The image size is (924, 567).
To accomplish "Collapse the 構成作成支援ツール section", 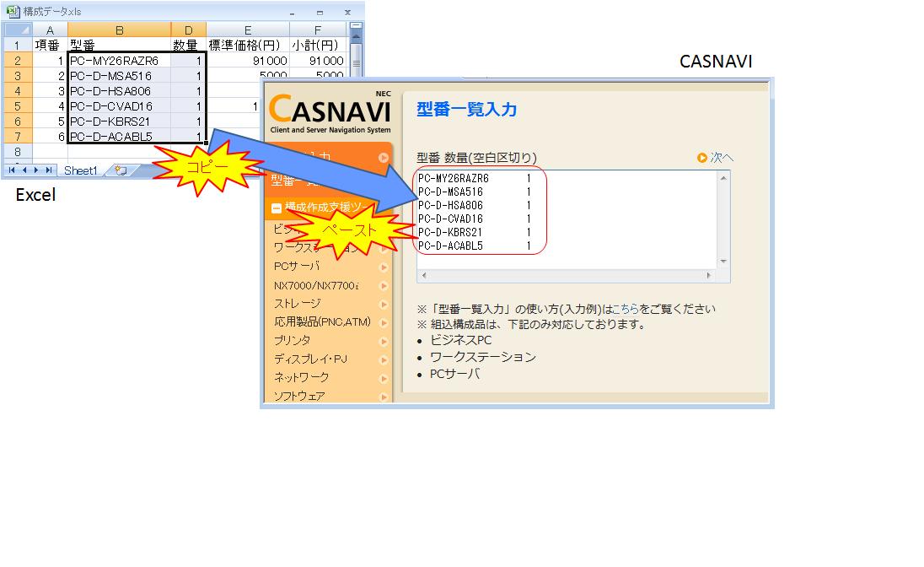I will click(x=276, y=208).
